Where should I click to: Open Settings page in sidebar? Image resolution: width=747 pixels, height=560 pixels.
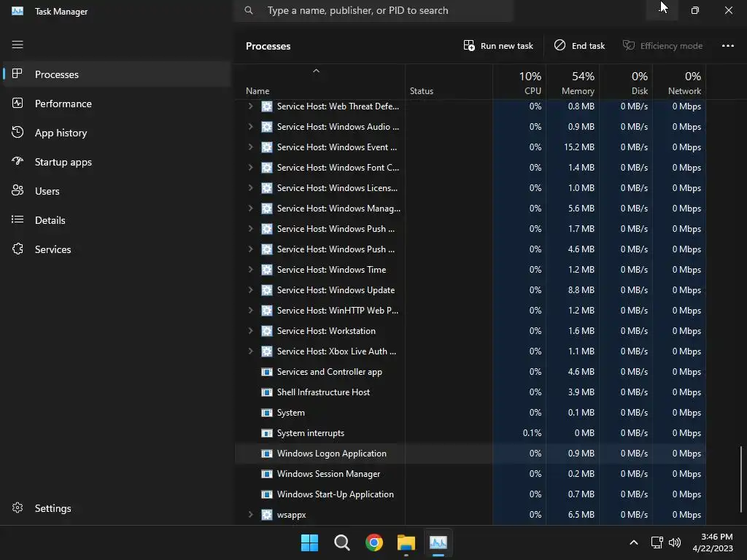click(x=116, y=508)
